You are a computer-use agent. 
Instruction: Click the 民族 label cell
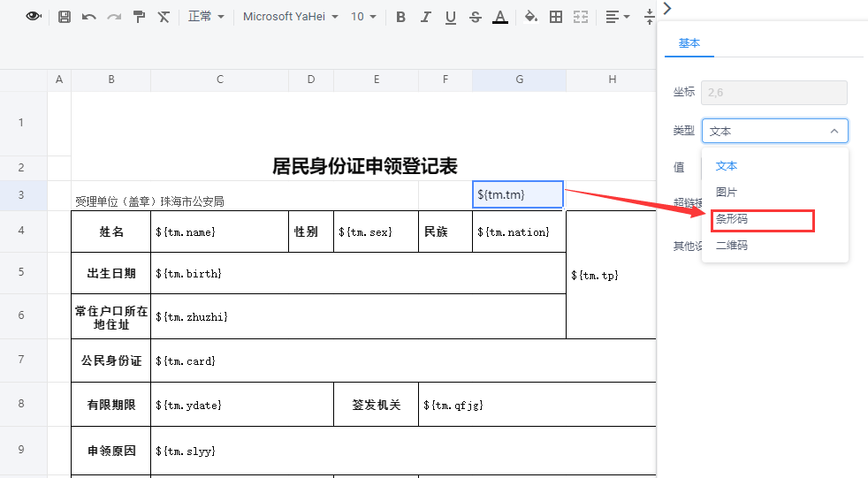point(445,231)
